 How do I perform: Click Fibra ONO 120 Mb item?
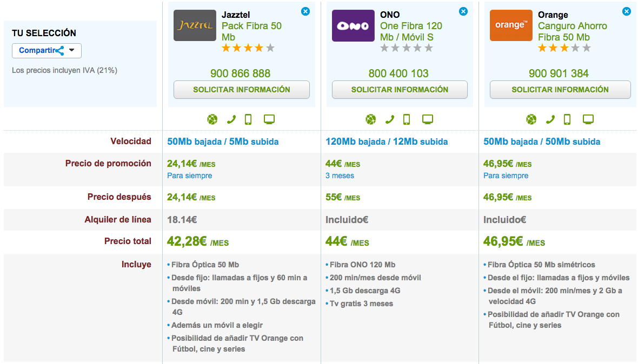click(362, 265)
